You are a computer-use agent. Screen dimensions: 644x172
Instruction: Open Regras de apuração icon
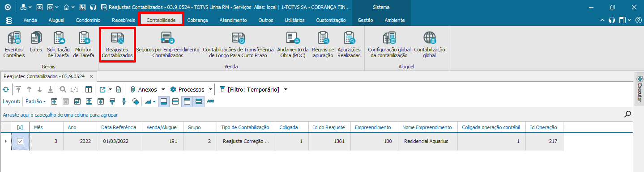coord(323,45)
